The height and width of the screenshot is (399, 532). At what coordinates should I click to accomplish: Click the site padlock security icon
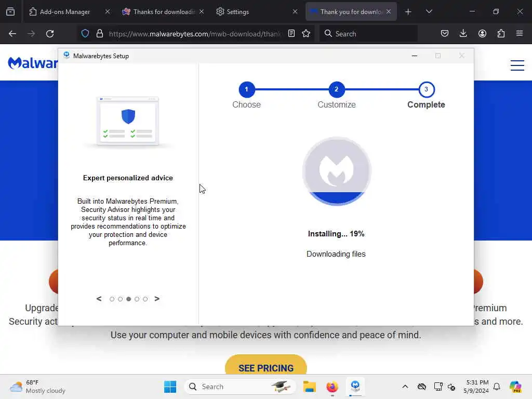coord(99,34)
